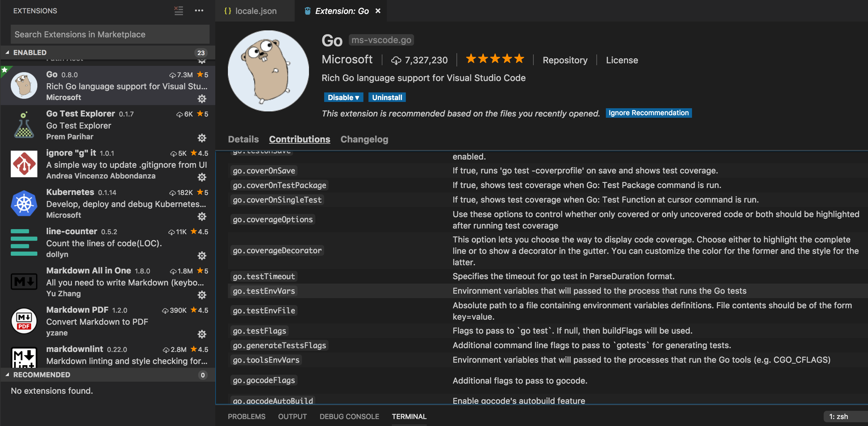The image size is (868, 426).
Task: Select the Markdown All in One icon
Action: 24,282
